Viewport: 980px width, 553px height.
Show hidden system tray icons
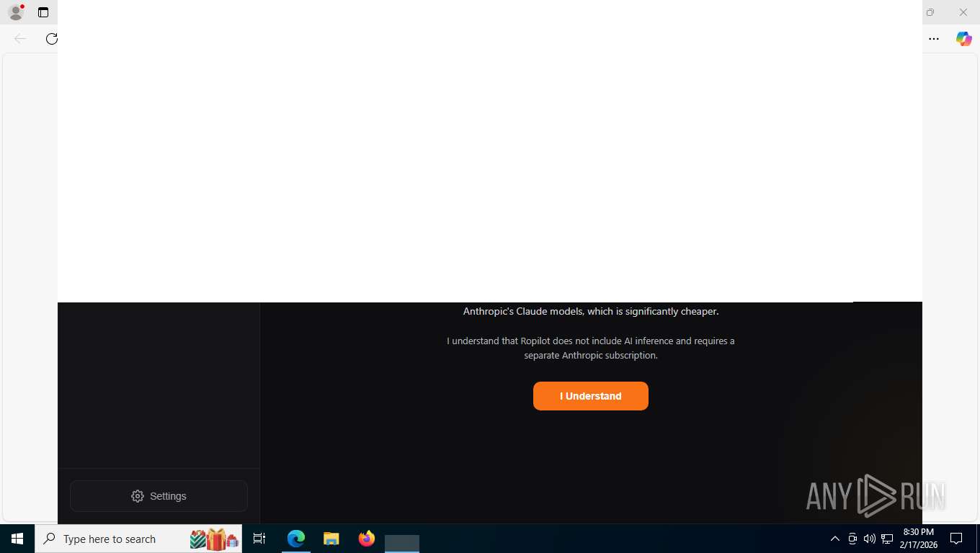pyautogui.click(x=835, y=539)
